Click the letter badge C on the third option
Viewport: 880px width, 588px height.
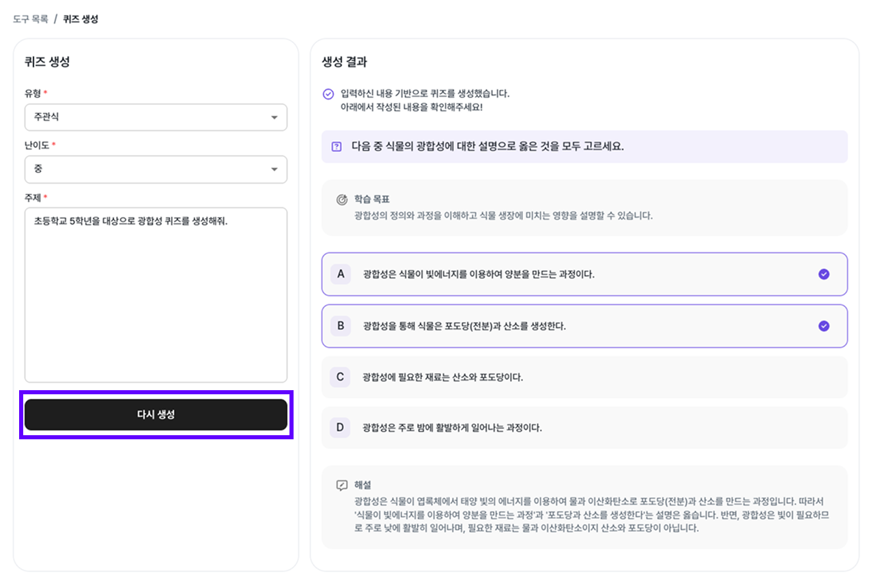coord(339,377)
